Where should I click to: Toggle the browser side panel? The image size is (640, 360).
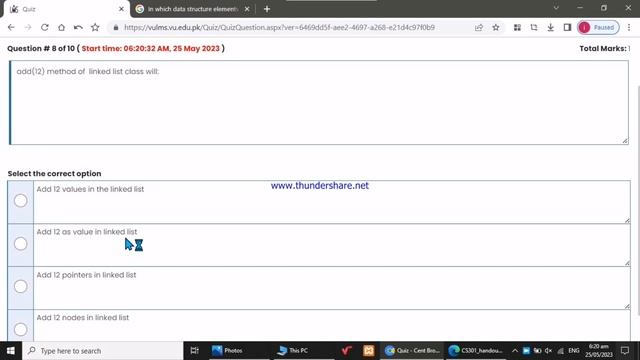(x=567, y=27)
